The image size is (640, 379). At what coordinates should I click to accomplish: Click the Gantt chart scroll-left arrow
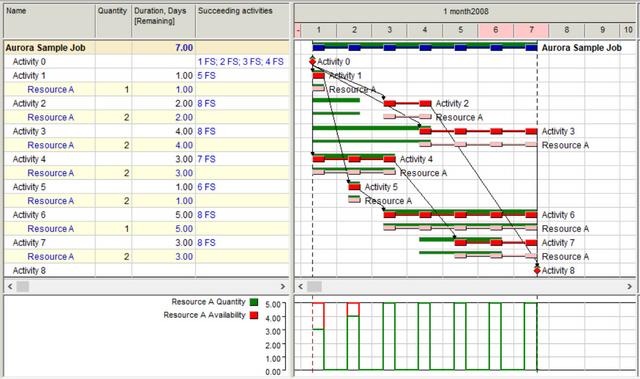tap(301, 286)
